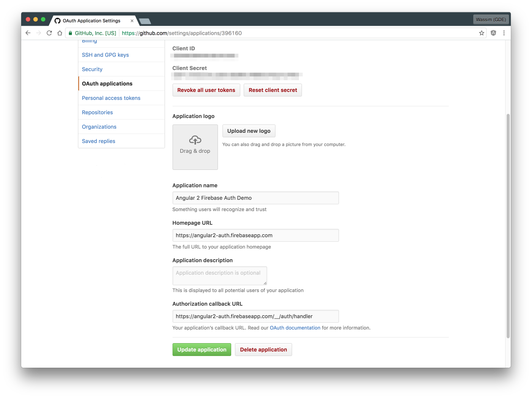Open Personal access tokens in the sidebar
Viewport: 532px width, 398px height.
tap(111, 98)
